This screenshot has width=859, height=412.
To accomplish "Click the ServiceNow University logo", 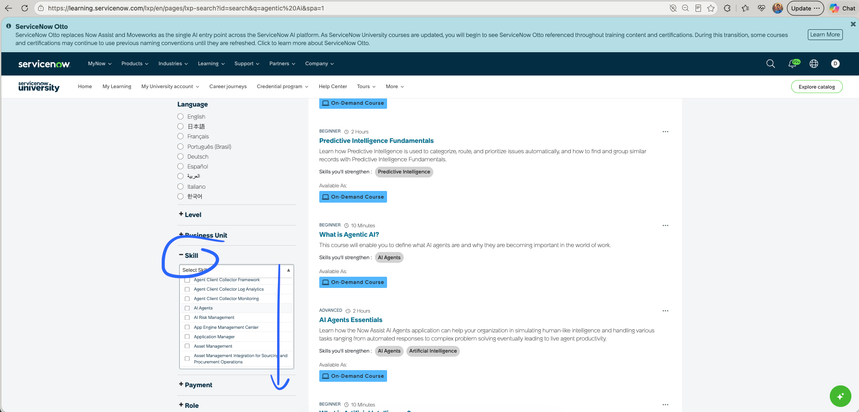I will pos(39,87).
